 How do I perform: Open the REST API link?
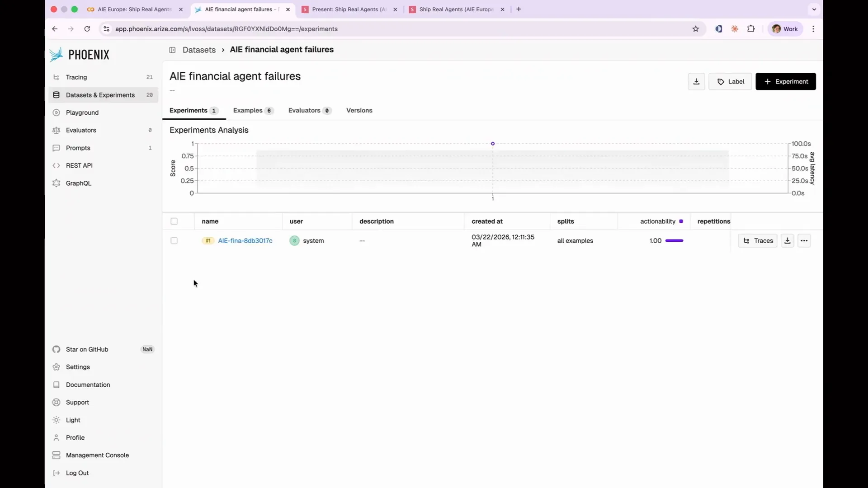tap(103, 165)
